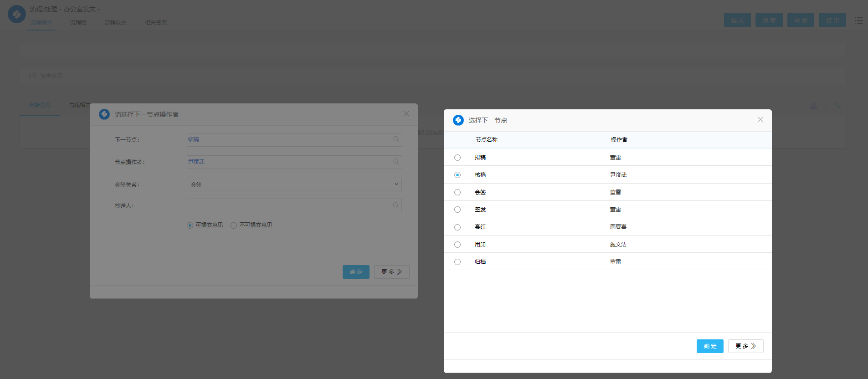This screenshot has width=868, height=379.
Task: Click search icon in 下一节点 field
Action: click(x=396, y=139)
